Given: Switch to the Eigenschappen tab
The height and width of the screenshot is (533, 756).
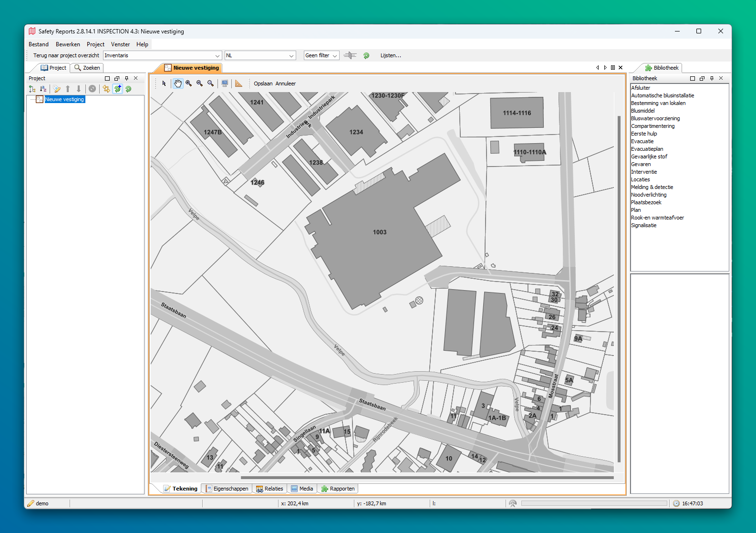Looking at the screenshot, I should [227, 489].
